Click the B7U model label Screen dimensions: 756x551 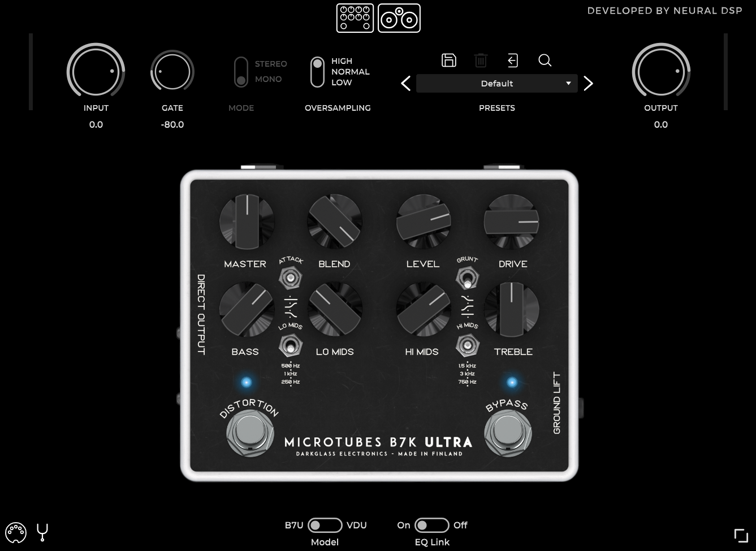pyautogui.click(x=294, y=525)
